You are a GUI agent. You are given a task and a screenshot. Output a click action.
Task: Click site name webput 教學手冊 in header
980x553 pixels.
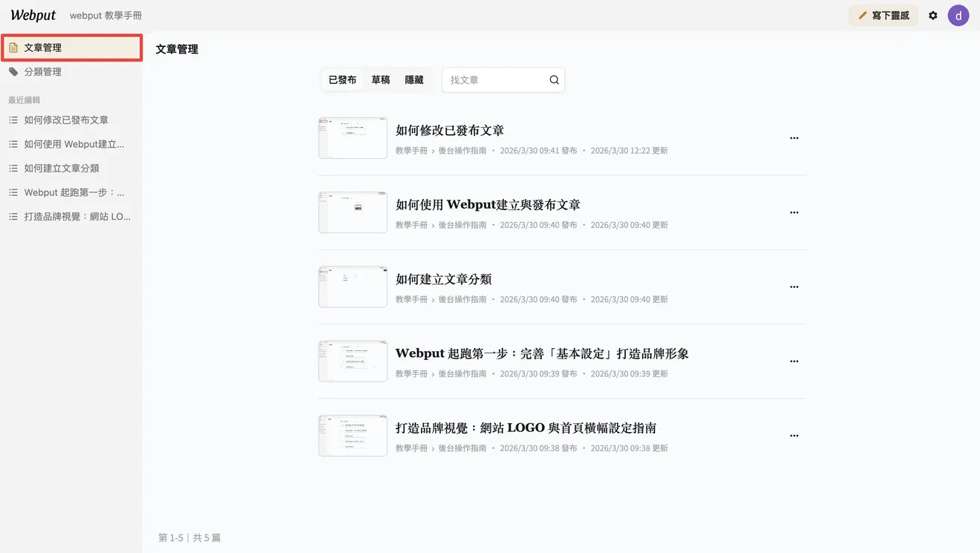pyautogui.click(x=105, y=16)
